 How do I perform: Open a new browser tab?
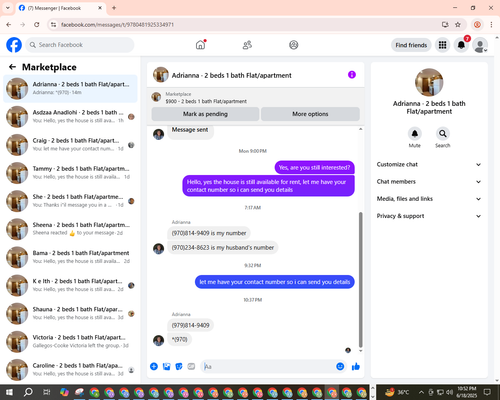114,8
